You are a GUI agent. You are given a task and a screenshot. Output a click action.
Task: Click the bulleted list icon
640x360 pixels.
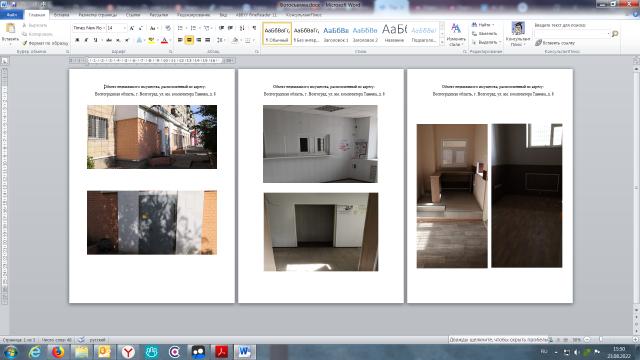tap(180, 28)
